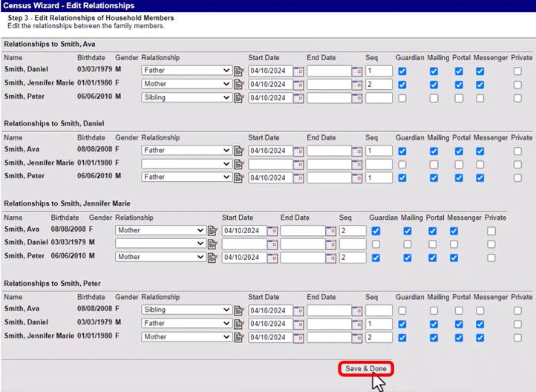Click Seq field for Peter in Ava's section

[x=379, y=98]
